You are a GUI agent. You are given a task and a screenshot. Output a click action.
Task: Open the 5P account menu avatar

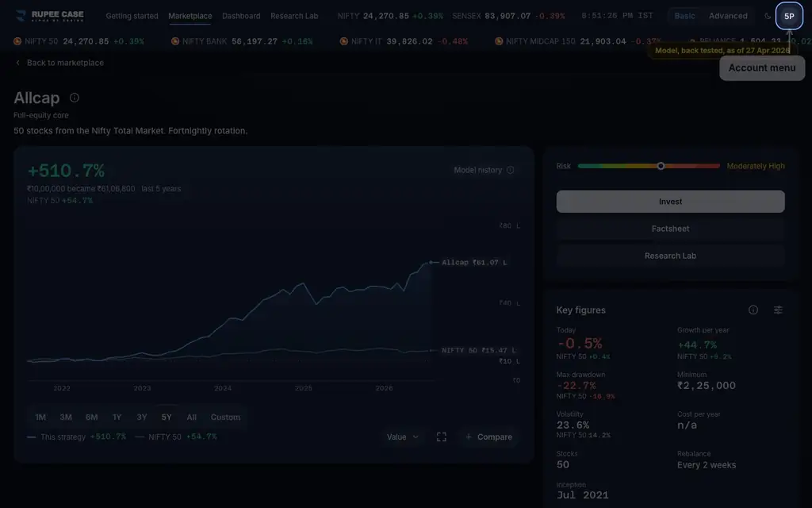(789, 16)
